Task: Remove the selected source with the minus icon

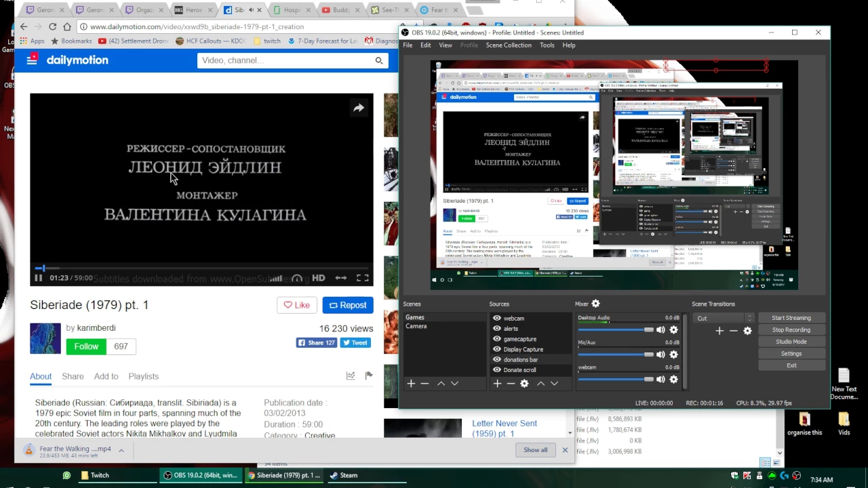Action: pos(511,384)
